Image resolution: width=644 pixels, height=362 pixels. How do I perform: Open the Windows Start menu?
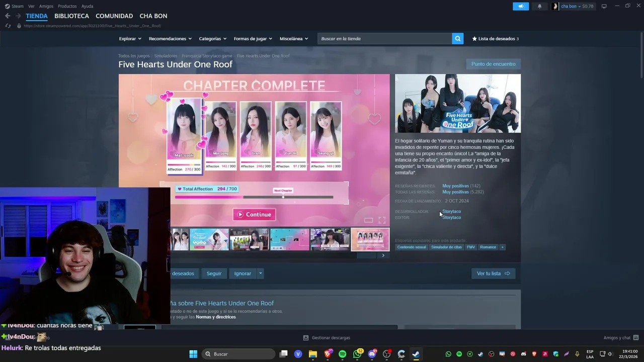tap(193, 354)
